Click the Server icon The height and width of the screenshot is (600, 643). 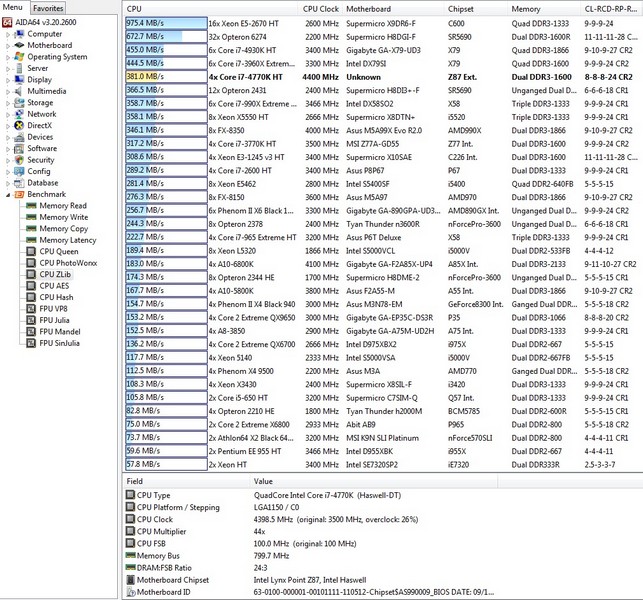(19, 68)
